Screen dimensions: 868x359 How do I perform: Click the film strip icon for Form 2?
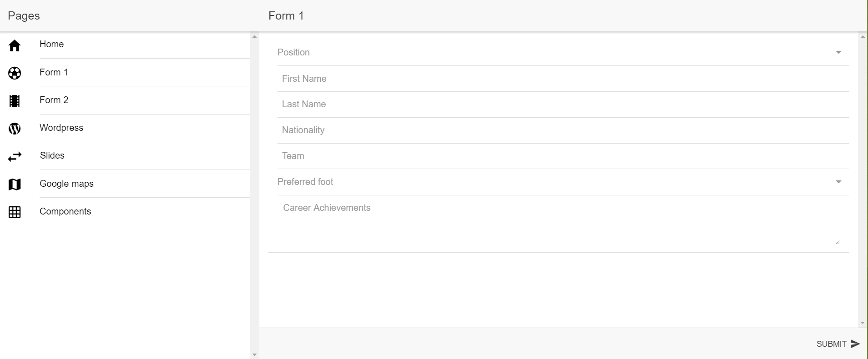[x=15, y=101]
